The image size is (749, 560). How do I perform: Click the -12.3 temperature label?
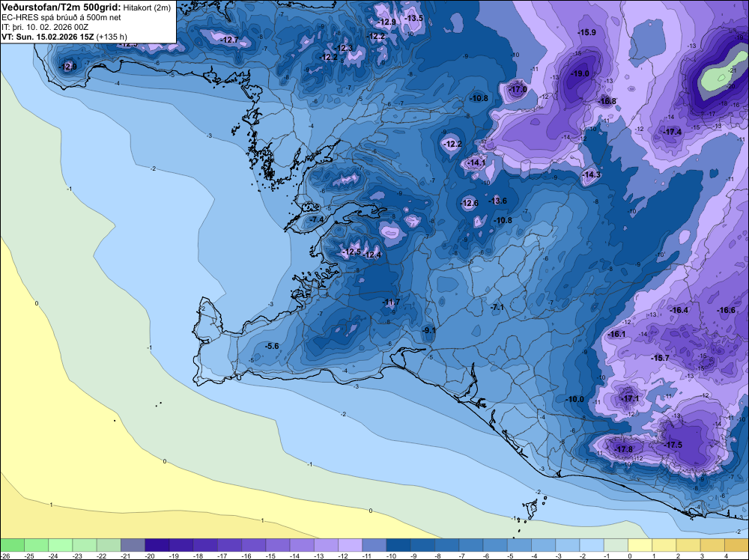344,48
